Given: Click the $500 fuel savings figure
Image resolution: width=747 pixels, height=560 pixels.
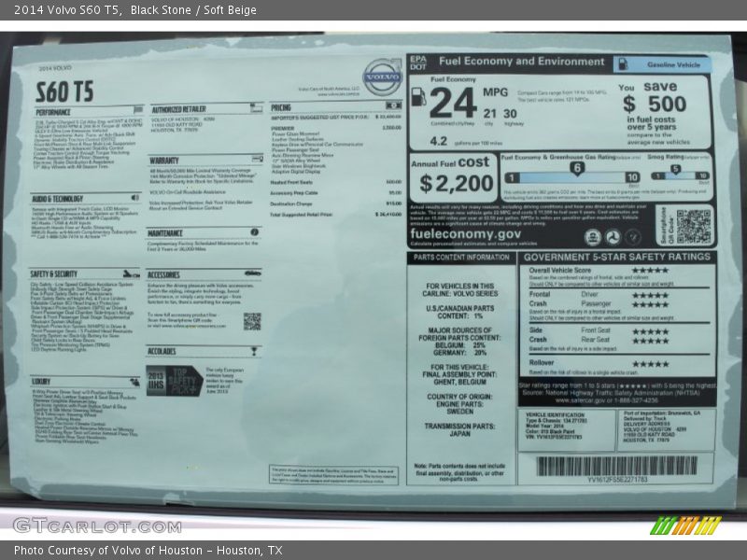Looking at the screenshot, I should pyautogui.click(x=655, y=104).
